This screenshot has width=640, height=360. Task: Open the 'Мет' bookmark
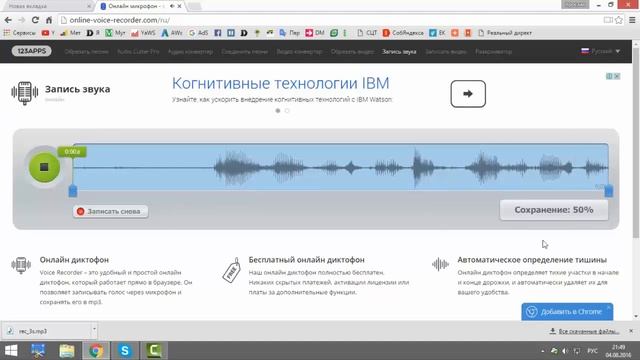pos(71,33)
